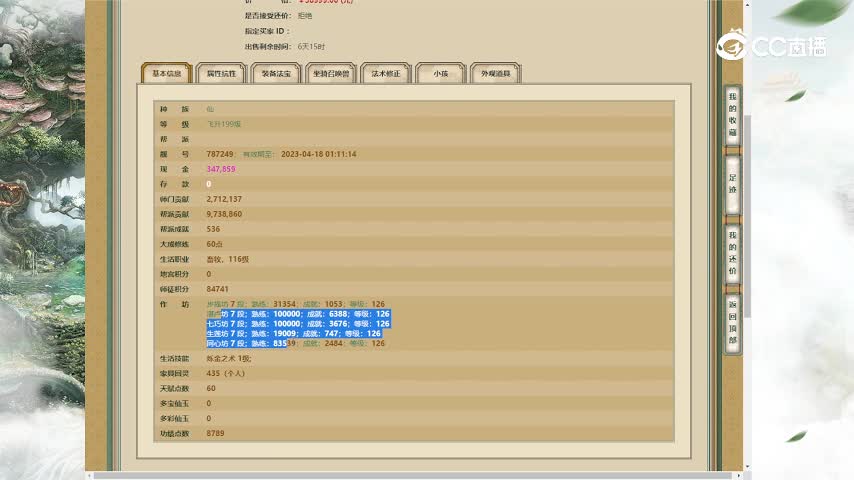
Task: Click the 功绩点数 value 8789
Action: pyautogui.click(x=215, y=433)
